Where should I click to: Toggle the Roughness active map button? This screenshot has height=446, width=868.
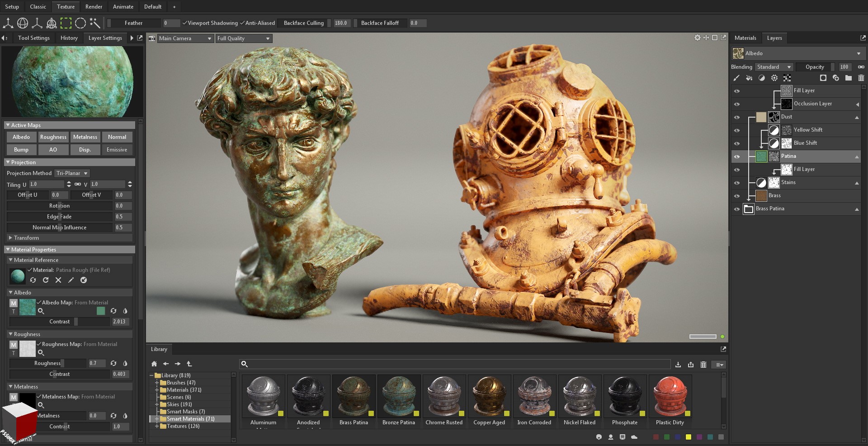(x=53, y=137)
